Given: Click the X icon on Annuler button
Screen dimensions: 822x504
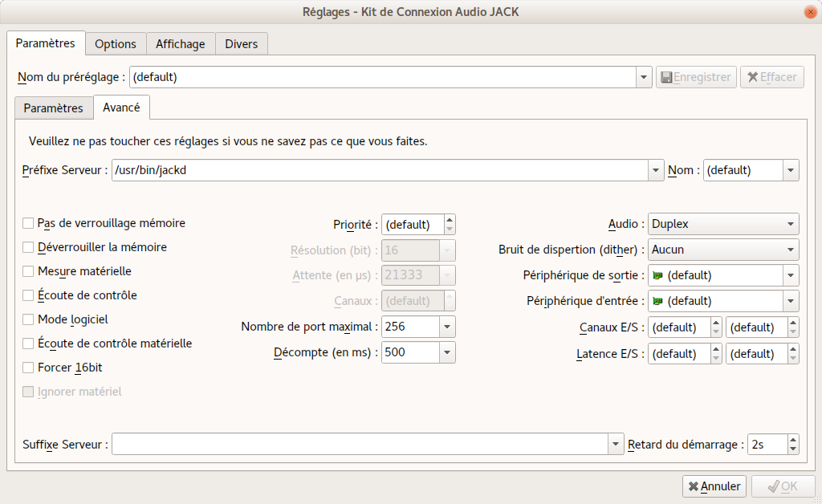Looking at the screenshot, I should [692, 486].
